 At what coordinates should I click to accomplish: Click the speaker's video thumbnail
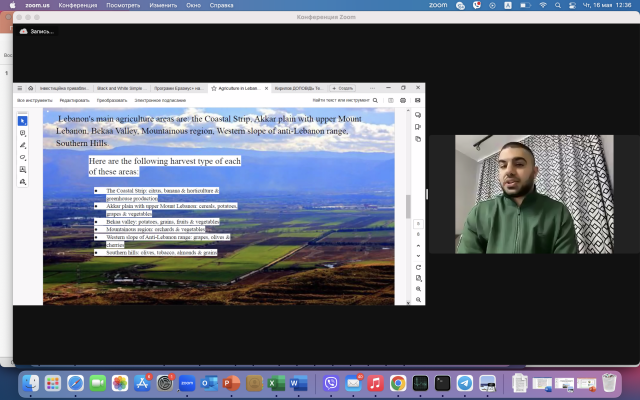pyautogui.click(x=534, y=194)
